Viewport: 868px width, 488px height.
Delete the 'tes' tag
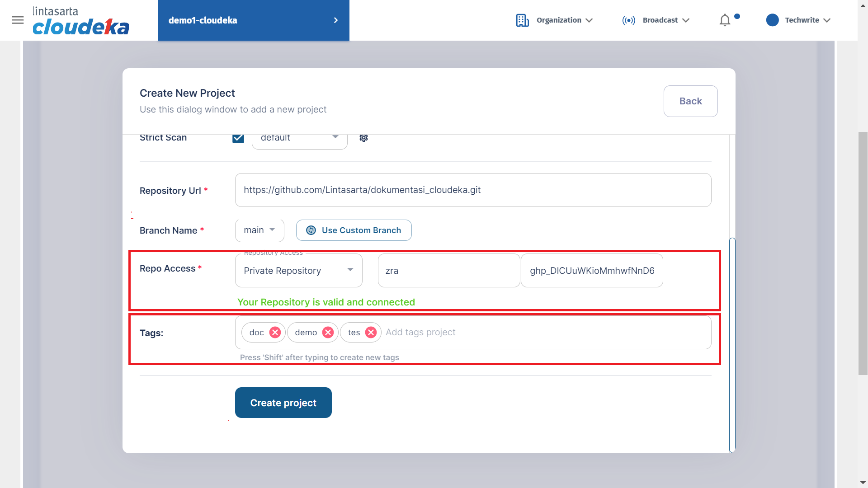pos(371,333)
